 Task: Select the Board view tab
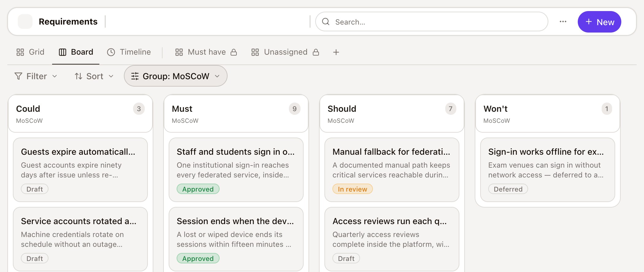point(76,52)
